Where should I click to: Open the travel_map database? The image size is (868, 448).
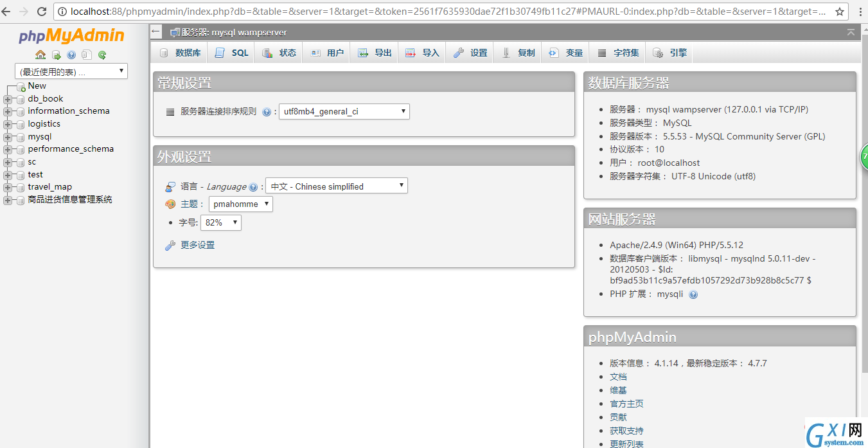pyautogui.click(x=50, y=187)
